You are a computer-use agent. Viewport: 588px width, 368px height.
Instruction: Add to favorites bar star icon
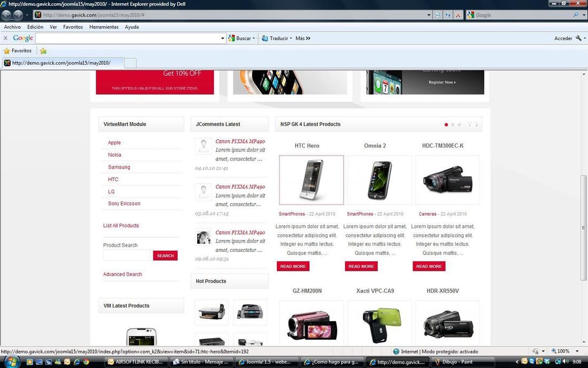[x=43, y=51]
